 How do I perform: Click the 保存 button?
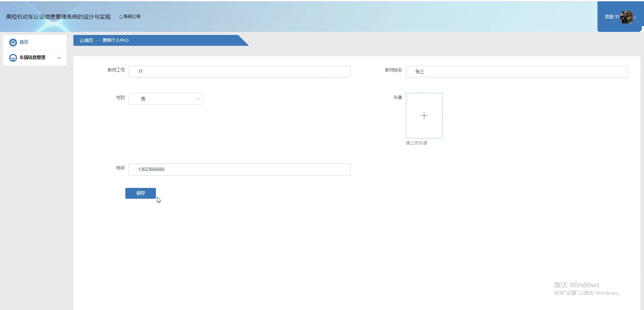point(141,193)
